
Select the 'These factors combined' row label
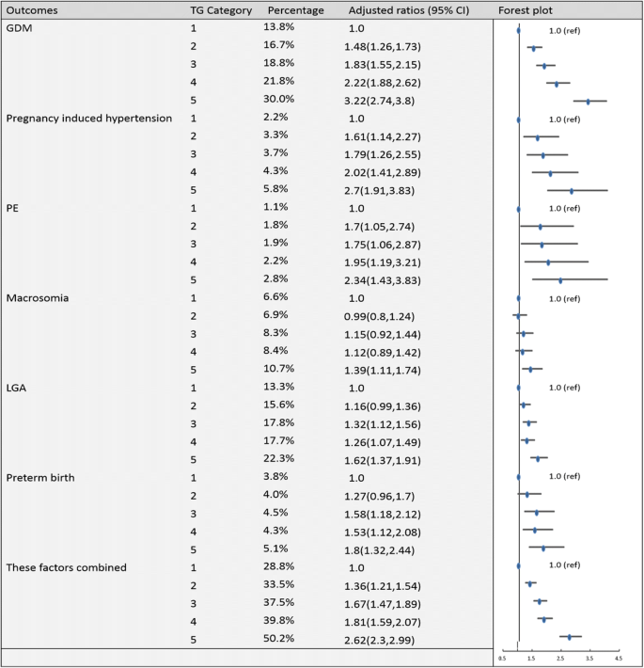pyautogui.click(x=67, y=566)
